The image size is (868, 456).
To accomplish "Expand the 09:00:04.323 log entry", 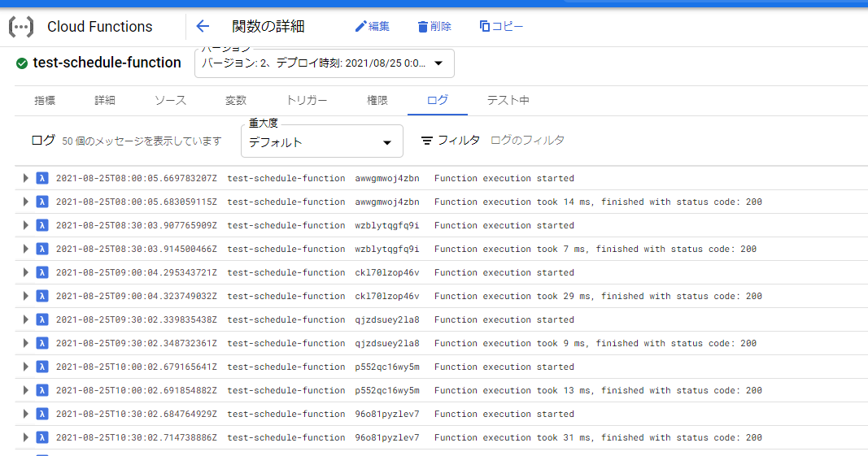I will (x=25, y=296).
